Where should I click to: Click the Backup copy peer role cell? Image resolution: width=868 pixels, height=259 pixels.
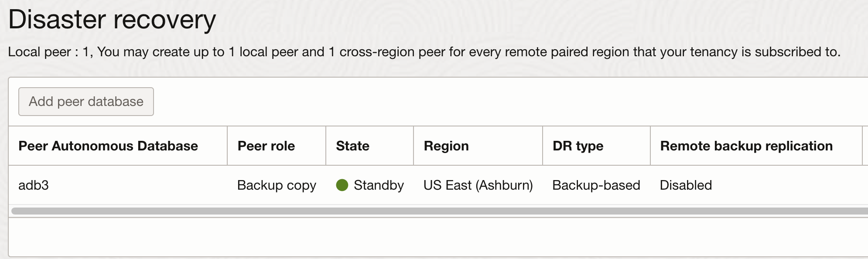tap(277, 185)
